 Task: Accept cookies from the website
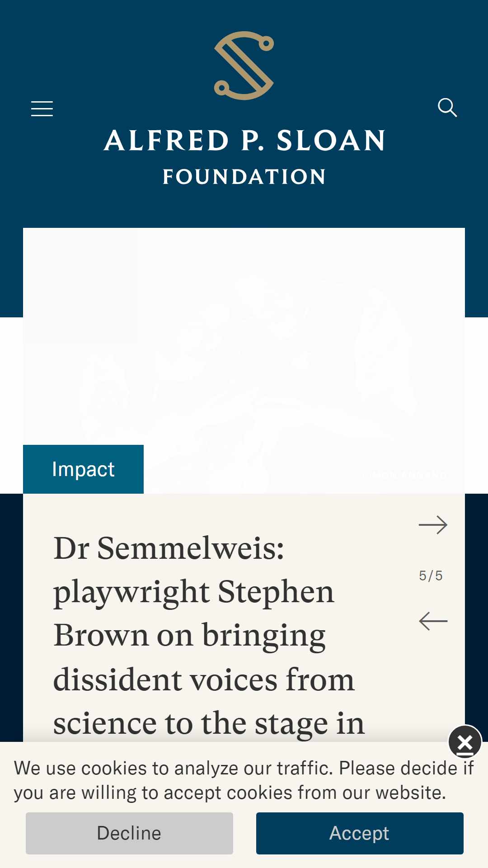pyautogui.click(x=360, y=833)
